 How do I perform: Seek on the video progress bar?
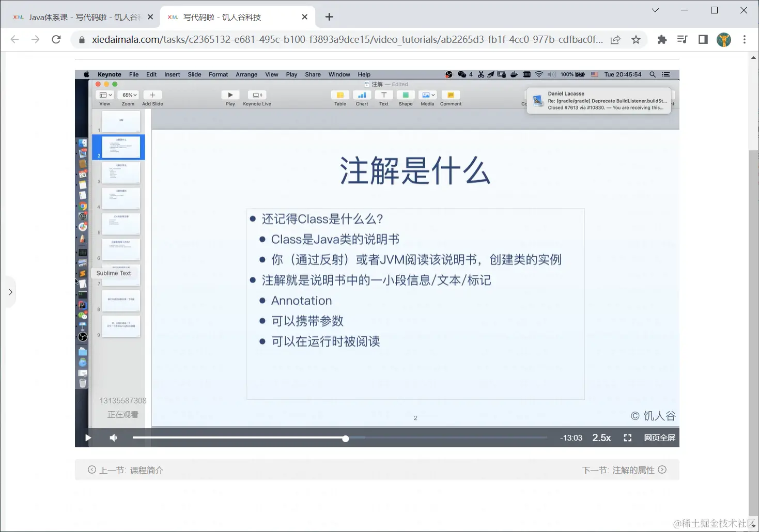point(340,438)
